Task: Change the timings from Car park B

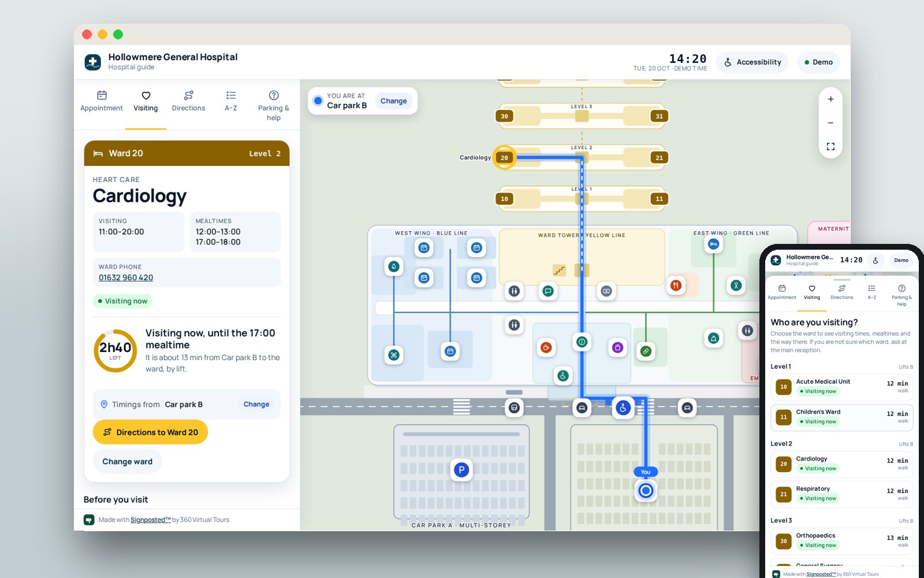Action: tap(256, 405)
